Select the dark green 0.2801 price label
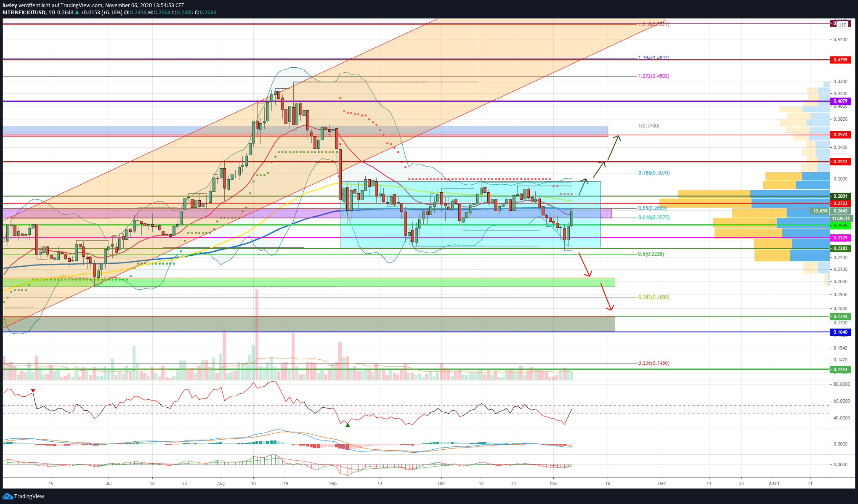 point(840,196)
